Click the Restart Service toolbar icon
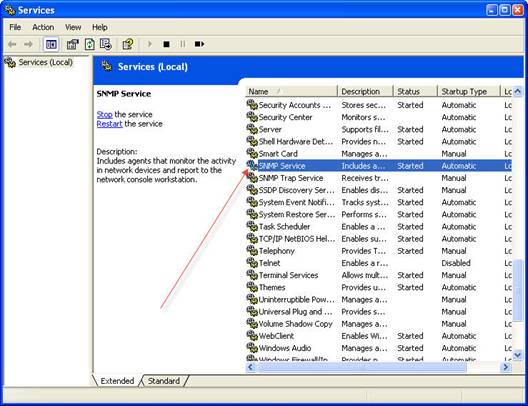Image resolution: width=528 pixels, height=406 pixels. coord(199,44)
